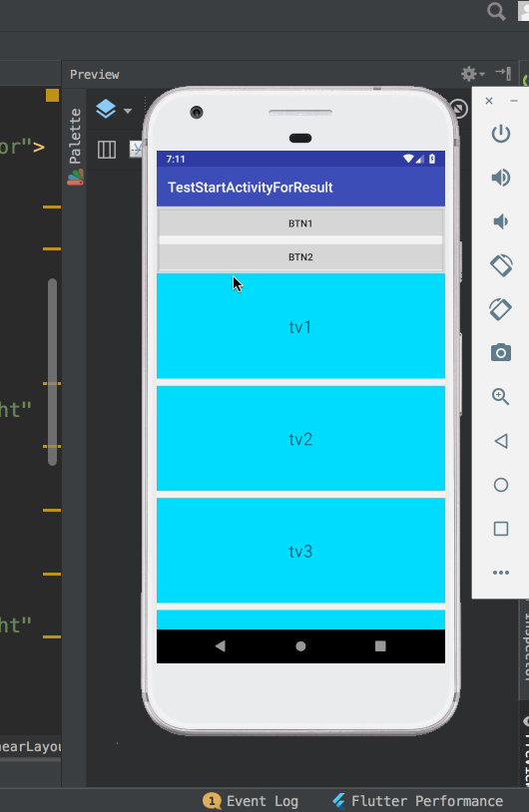Raise volume with emulator volume up icon

(500, 178)
